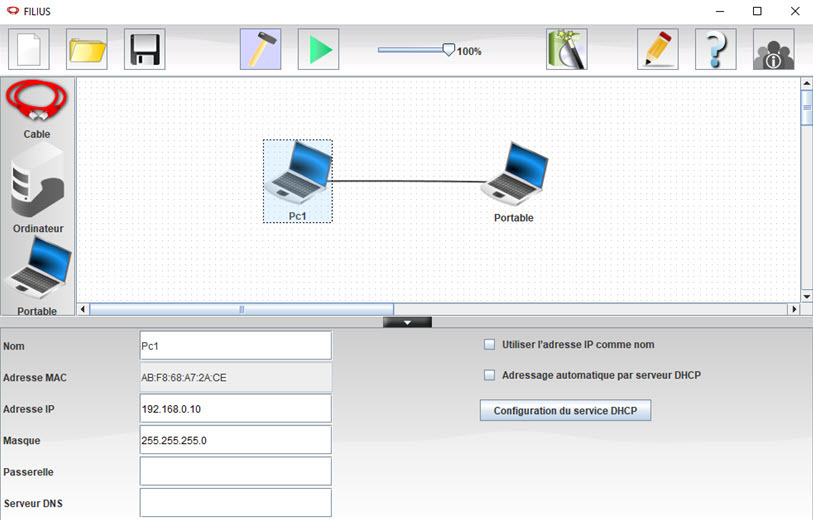Start simulation with the green play arrow
This screenshot has height=520, width=813.
(x=318, y=49)
